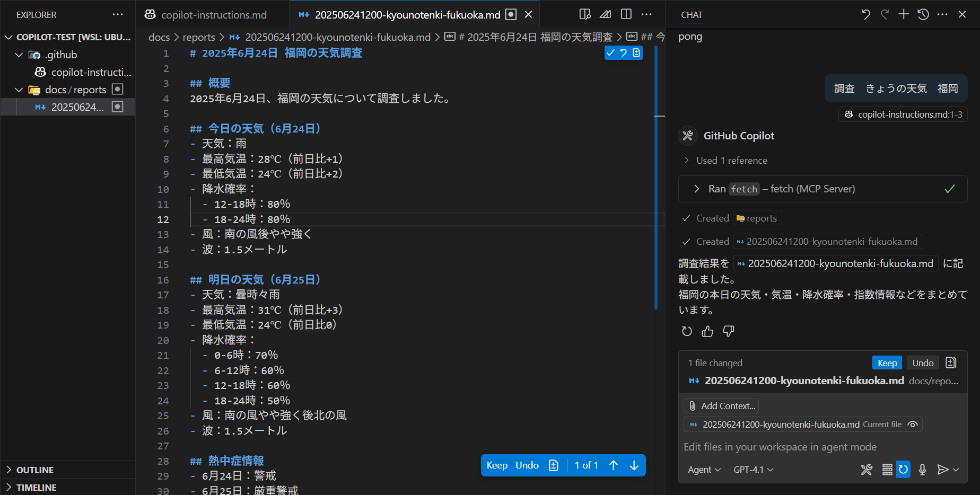Open Markdown preview to the side
The height and width of the screenshot is (495, 980).
pyautogui.click(x=585, y=14)
